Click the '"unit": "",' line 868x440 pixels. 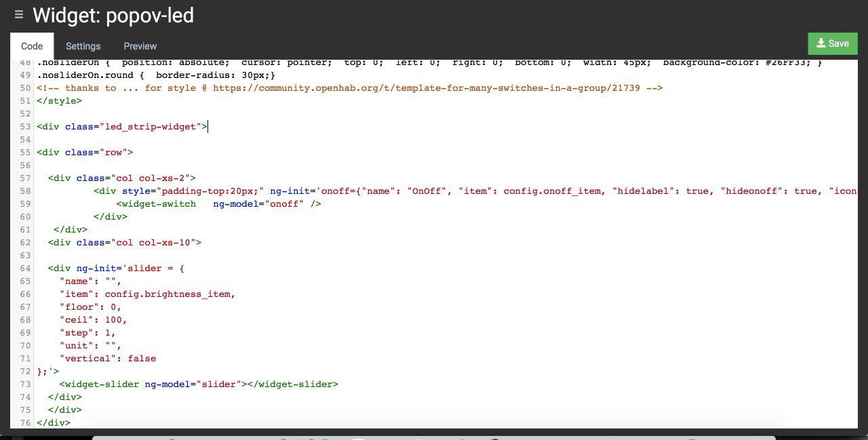tap(90, 346)
